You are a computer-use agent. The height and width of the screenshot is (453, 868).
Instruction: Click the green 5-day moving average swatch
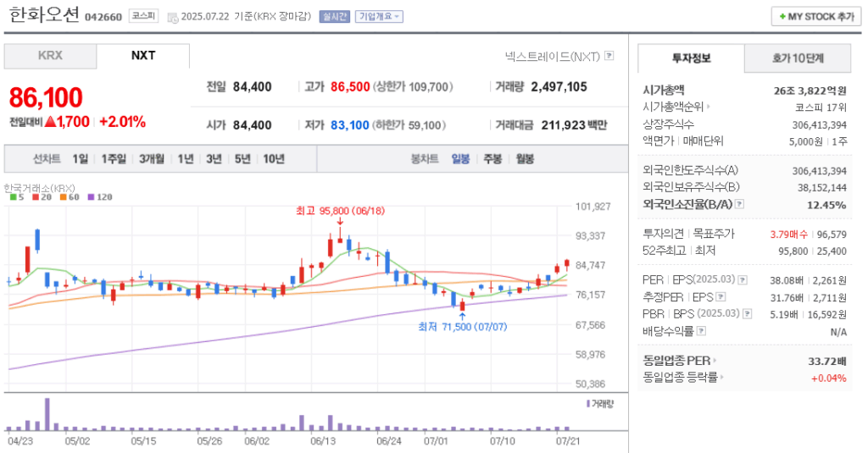tap(14, 197)
